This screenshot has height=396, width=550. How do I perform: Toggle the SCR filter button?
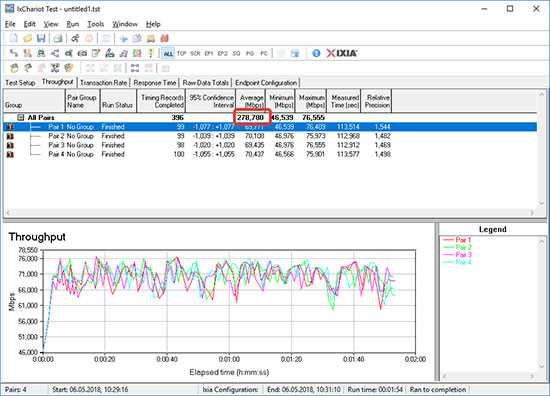point(195,53)
